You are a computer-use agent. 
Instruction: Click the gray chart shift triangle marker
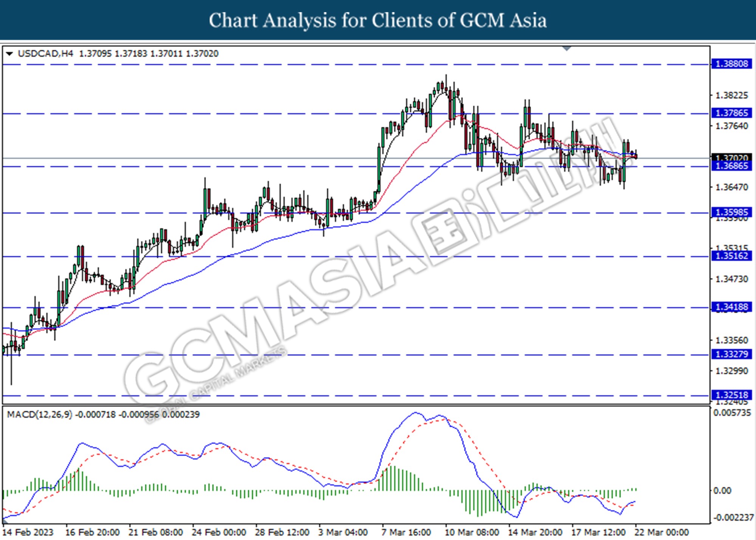tap(567, 48)
